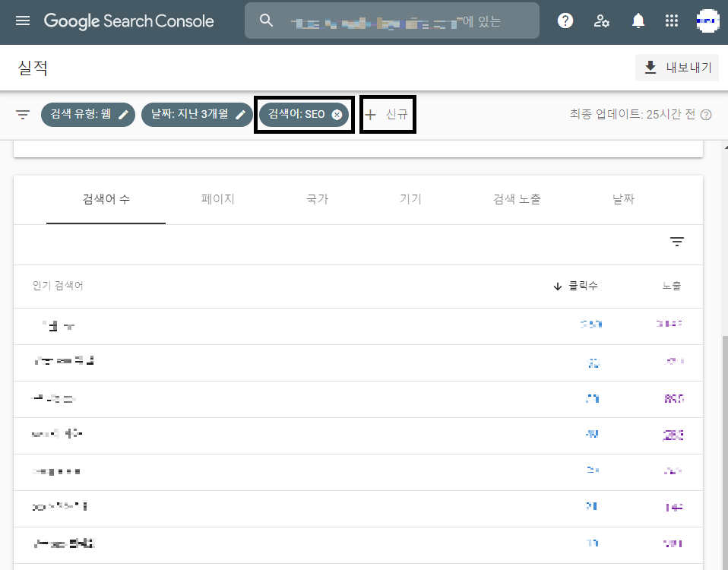Viewport: 728px width, 570px height.
Task: Focus the URL inspection search field
Action: [x=392, y=21]
